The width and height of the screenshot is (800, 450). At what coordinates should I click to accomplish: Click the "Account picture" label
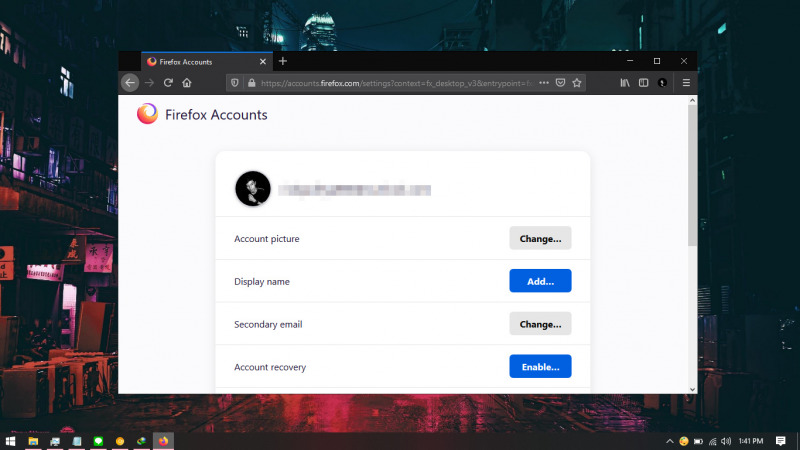[267, 238]
